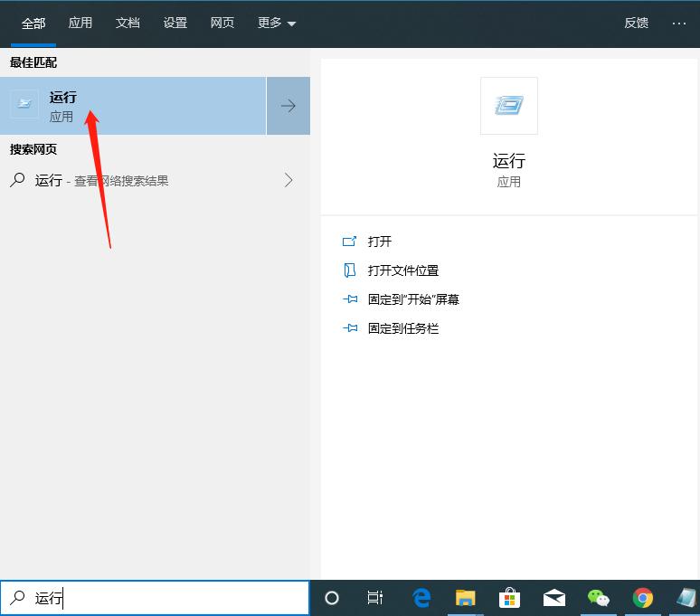Choose 打开文件位置 action
Image resolution: width=700 pixels, height=616 pixels.
(403, 270)
